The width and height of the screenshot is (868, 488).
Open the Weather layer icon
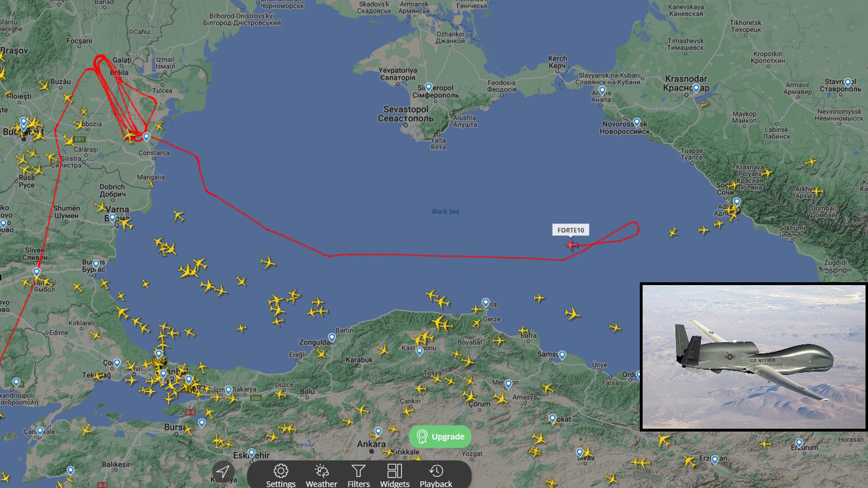tap(321, 471)
